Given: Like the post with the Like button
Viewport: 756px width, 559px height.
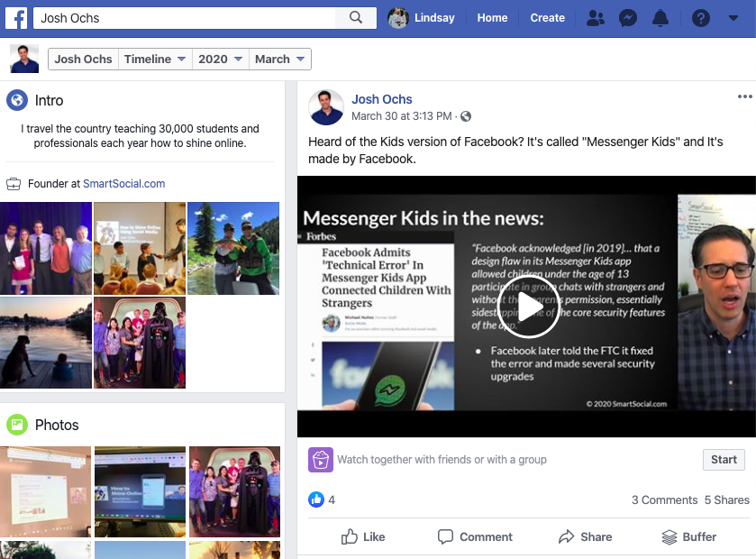Looking at the screenshot, I should [x=363, y=536].
